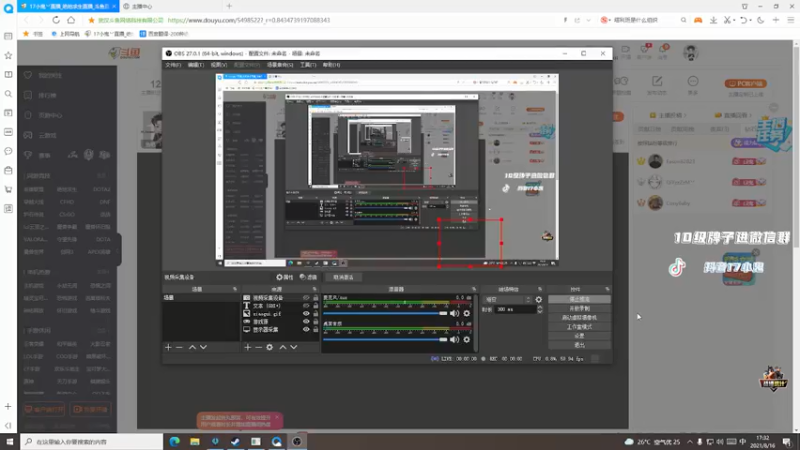The width and height of the screenshot is (800, 450).
Task: Open the 文件 menu in OBS
Action: pos(173,65)
